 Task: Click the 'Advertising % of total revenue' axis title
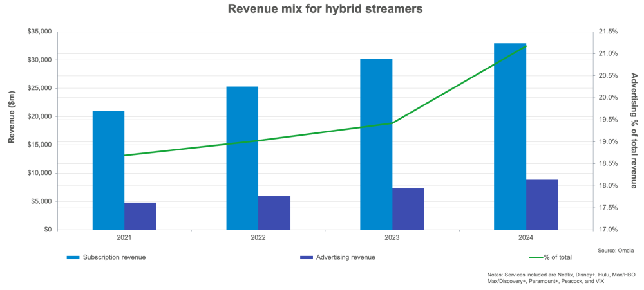point(634,131)
